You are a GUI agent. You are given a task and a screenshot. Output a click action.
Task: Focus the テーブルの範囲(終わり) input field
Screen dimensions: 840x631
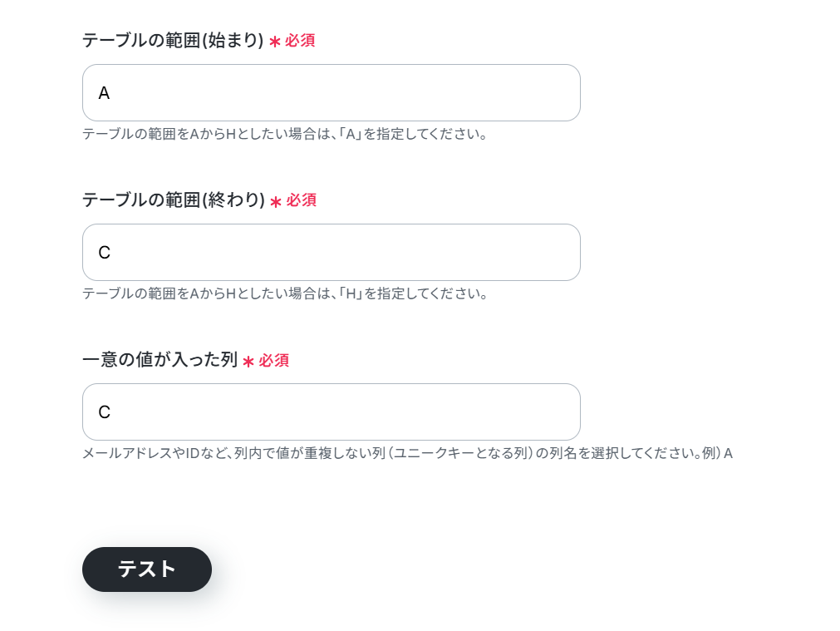(331, 253)
